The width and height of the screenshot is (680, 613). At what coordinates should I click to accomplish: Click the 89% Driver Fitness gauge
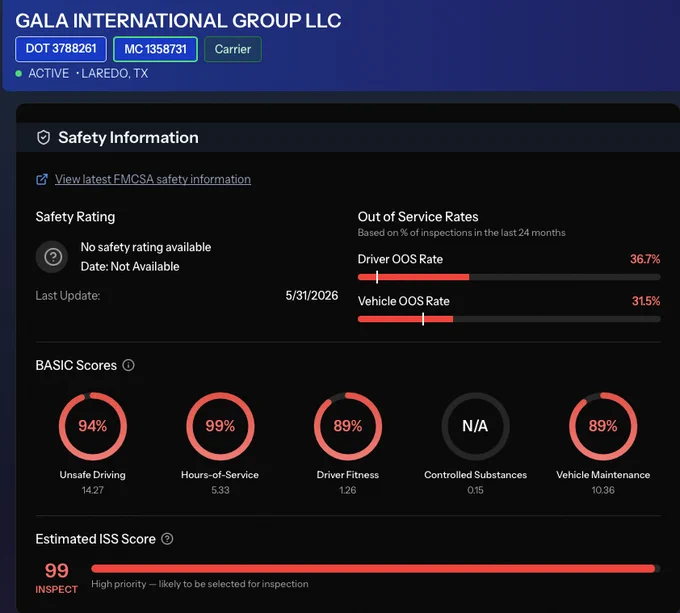pos(348,426)
